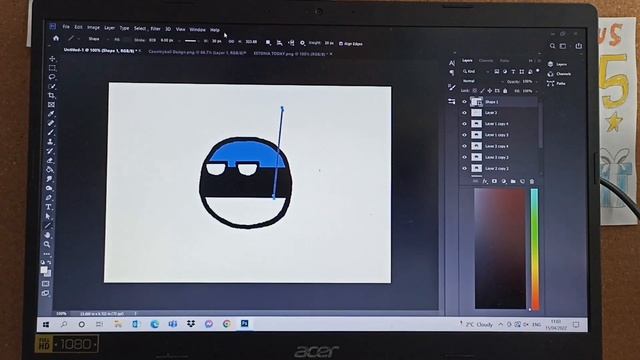The width and height of the screenshot is (640, 360).
Task: Toggle the Align Edges checkbox
Action: 341,43
